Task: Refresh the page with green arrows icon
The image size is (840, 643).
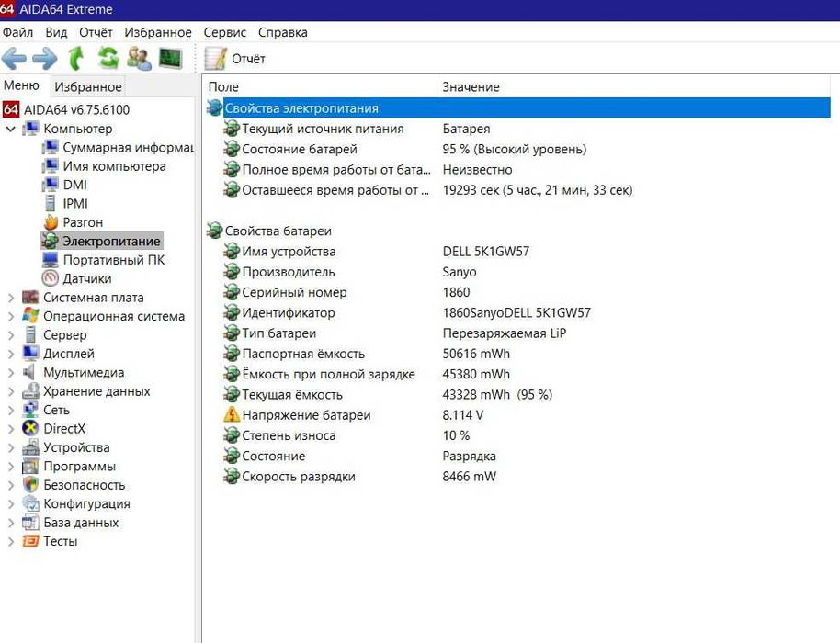Action: click(x=108, y=59)
